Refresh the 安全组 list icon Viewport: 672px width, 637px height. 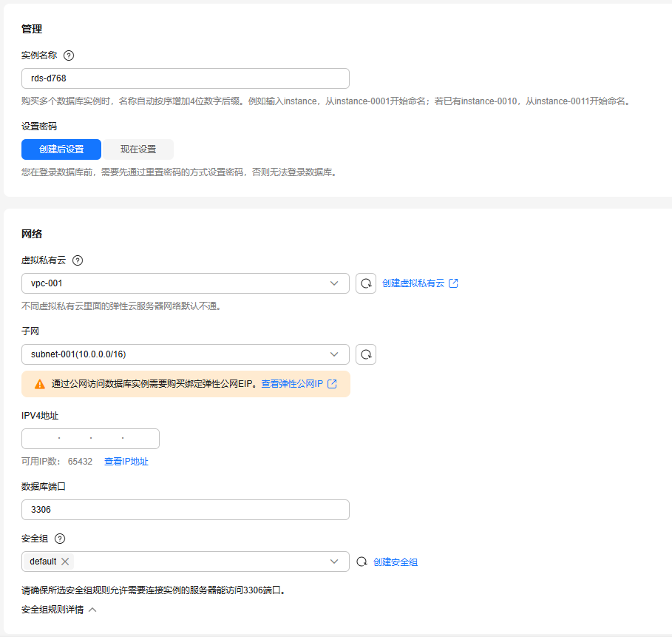pyautogui.click(x=362, y=562)
